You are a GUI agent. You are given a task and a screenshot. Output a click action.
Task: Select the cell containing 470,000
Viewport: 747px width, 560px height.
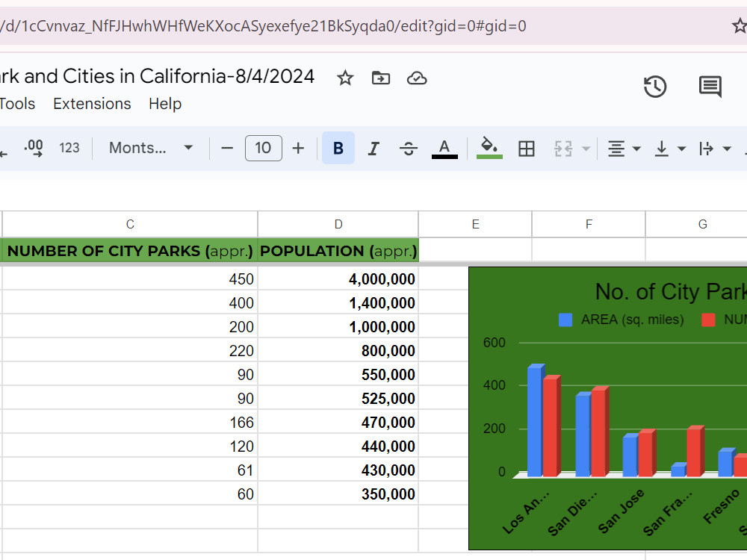coord(338,422)
